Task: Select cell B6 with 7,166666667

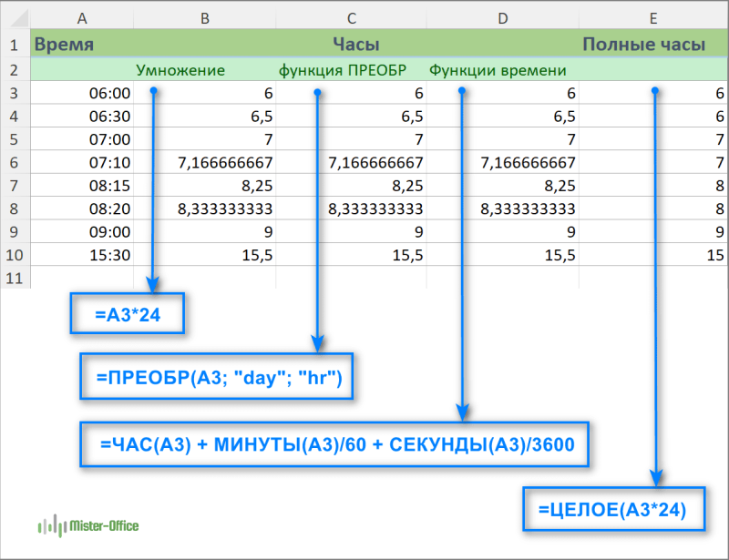Action: click(x=204, y=162)
